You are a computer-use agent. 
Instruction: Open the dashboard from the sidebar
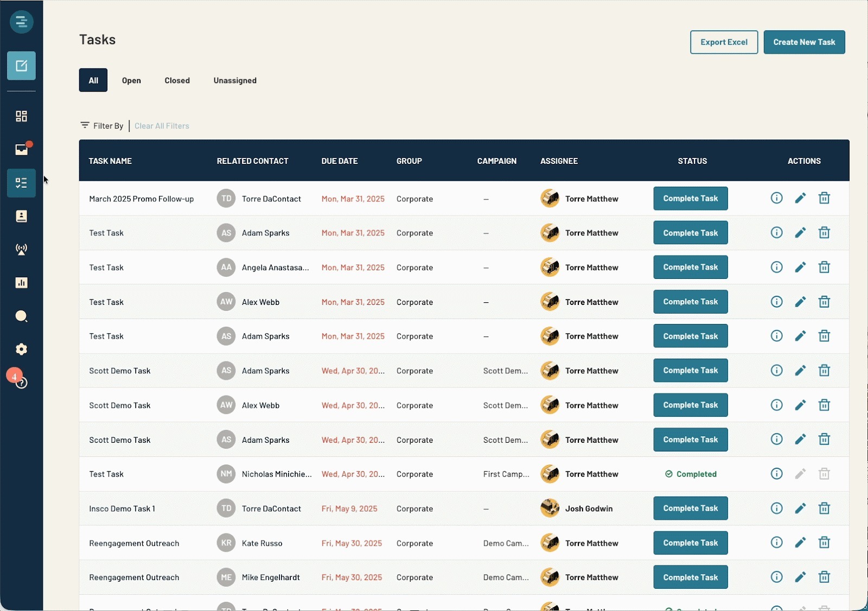(21, 116)
